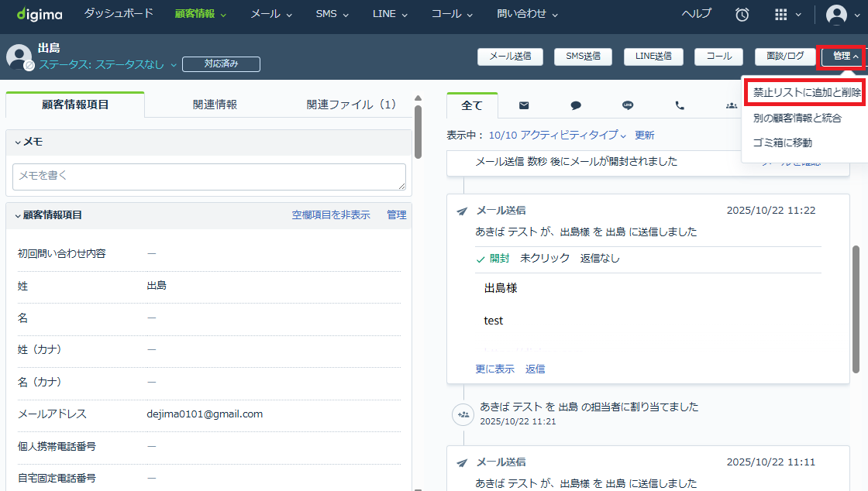Viewport: 868px width, 491px height.
Task: Click the assignee timeline marker icon
Action: click(x=463, y=414)
